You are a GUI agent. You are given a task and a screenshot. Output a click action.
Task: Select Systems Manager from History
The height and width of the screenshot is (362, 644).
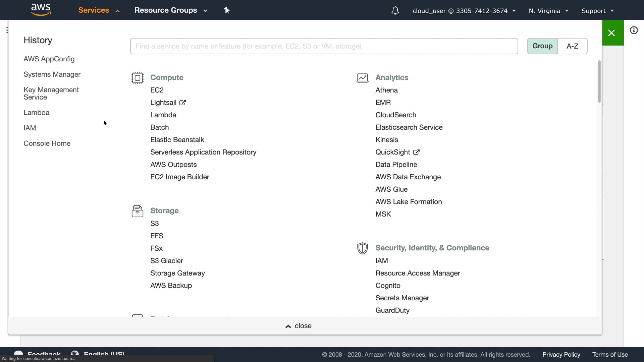(x=52, y=74)
